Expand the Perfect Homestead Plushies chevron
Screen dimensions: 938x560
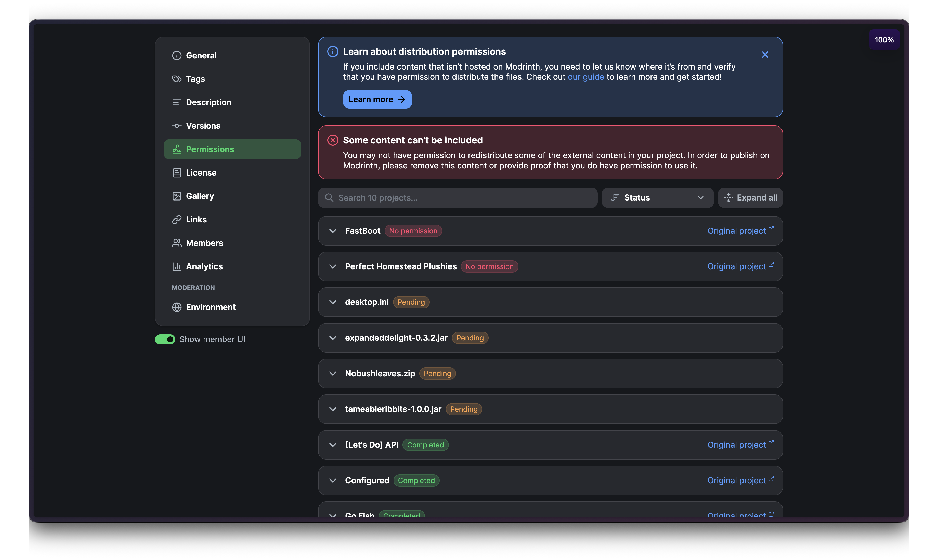click(333, 266)
